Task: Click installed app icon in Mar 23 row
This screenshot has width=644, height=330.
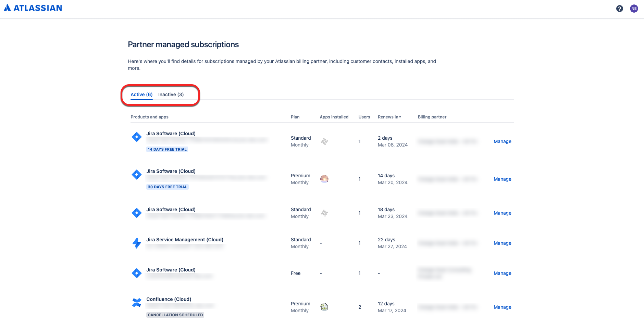Action: [x=324, y=213]
